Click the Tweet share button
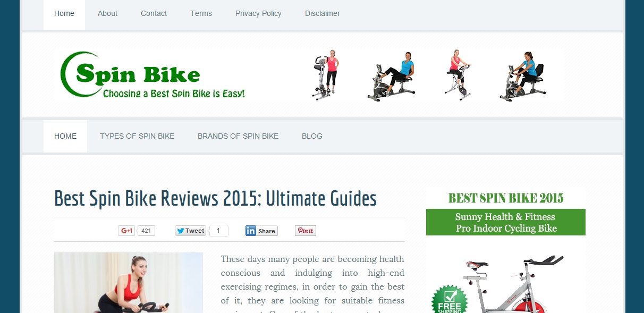The height and width of the screenshot is (313, 644). click(x=190, y=231)
